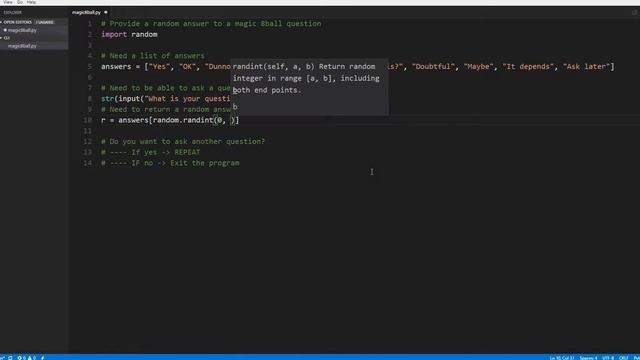
Task: Click the UTF-8 encoding indicator
Action: pos(608,358)
